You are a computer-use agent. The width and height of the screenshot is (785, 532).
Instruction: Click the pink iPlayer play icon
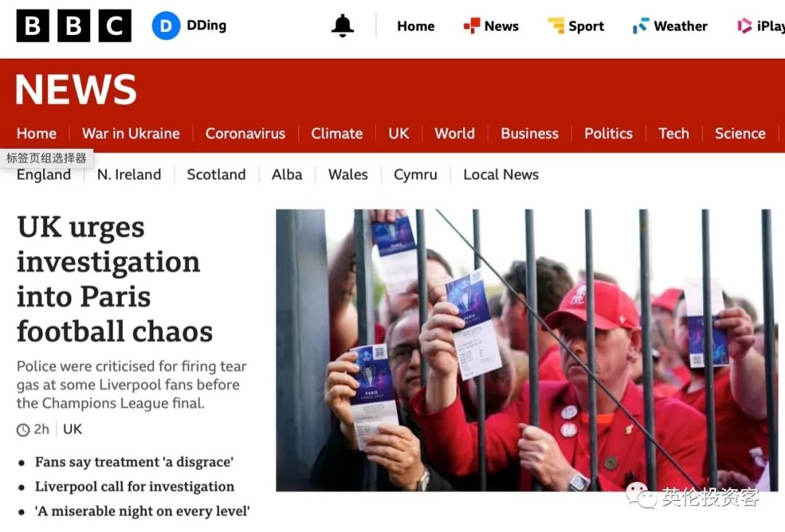[744, 25]
